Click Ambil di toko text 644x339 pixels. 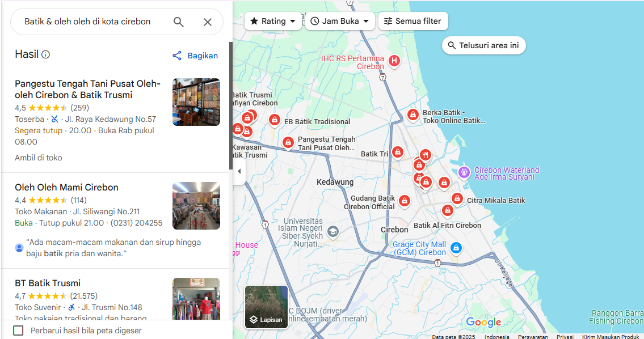click(39, 158)
